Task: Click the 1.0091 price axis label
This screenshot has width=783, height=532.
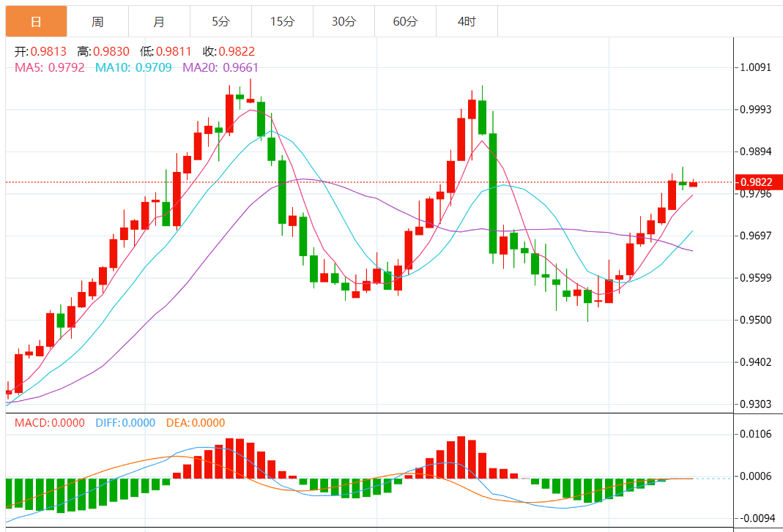Action: tap(756, 67)
